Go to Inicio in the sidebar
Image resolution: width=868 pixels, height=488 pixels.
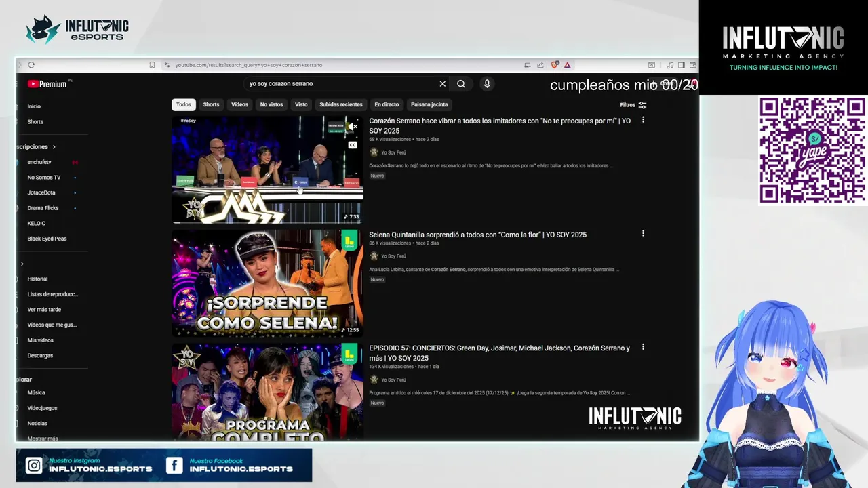click(34, 106)
